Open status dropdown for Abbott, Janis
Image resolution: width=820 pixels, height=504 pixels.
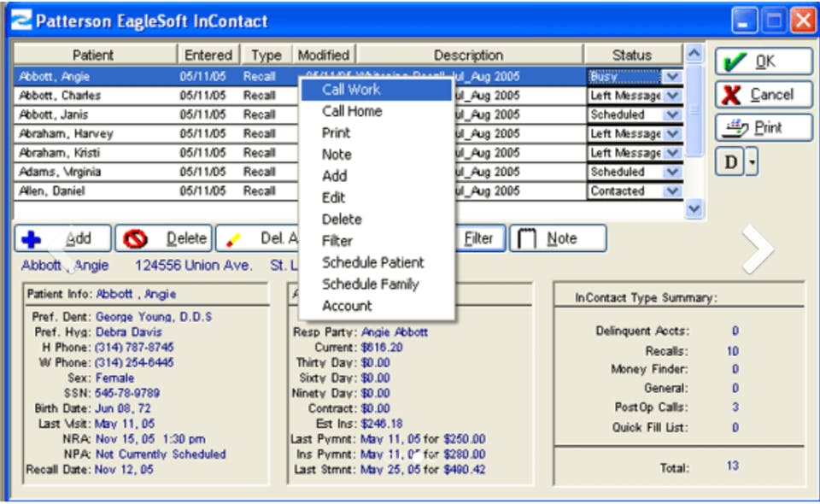(x=672, y=114)
